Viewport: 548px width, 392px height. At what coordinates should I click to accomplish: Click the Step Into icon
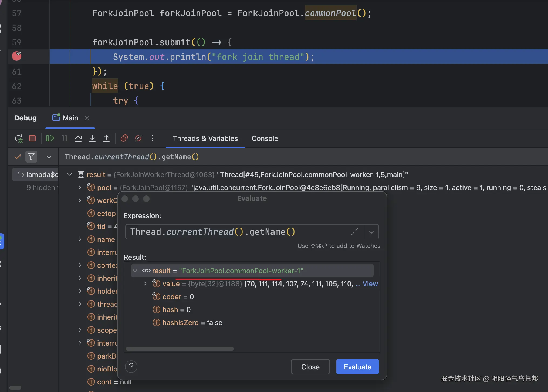(92, 138)
